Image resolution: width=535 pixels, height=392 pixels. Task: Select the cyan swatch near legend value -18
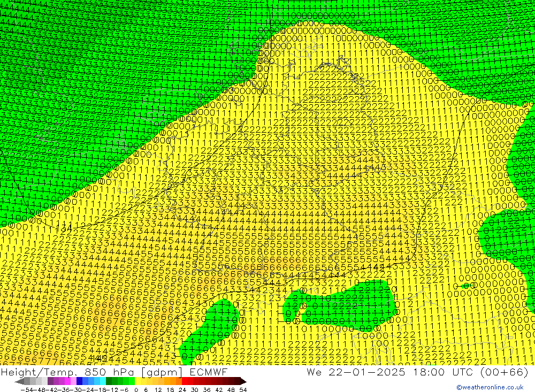103,381
